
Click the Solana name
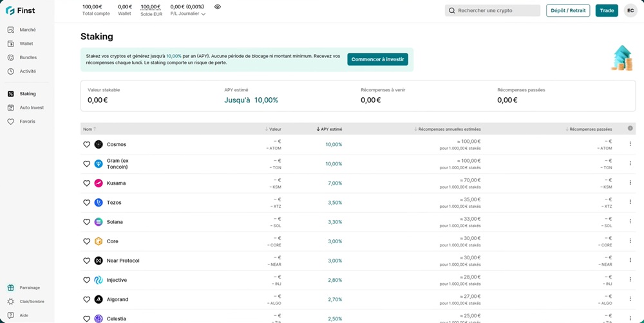tap(115, 221)
